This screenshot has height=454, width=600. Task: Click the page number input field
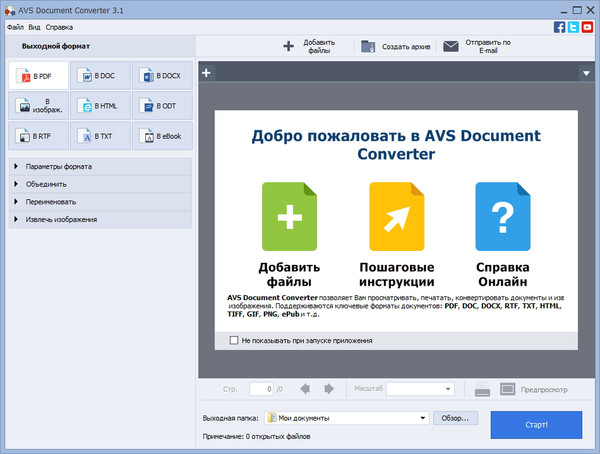pyautogui.click(x=261, y=388)
